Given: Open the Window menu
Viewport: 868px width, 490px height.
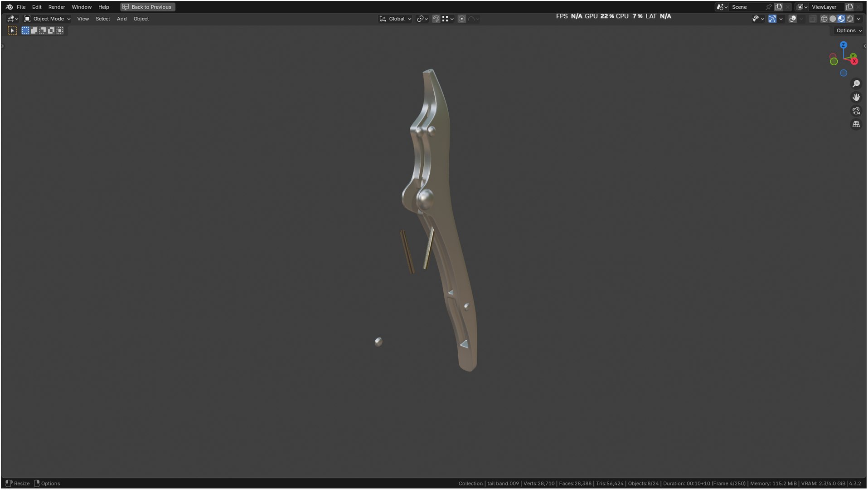Looking at the screenshot, I should pyautogui.click(x=82, y=7).
